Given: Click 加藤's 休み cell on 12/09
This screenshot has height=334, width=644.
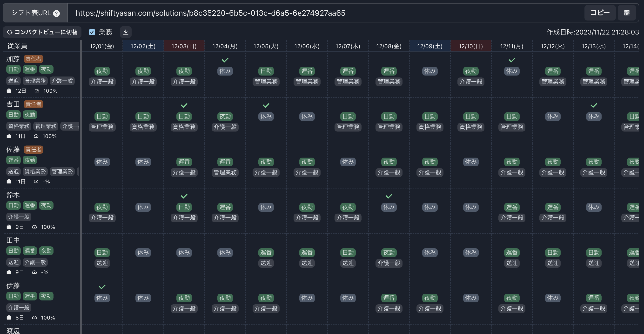Looking at the screenshot, I should click(430, 71).
